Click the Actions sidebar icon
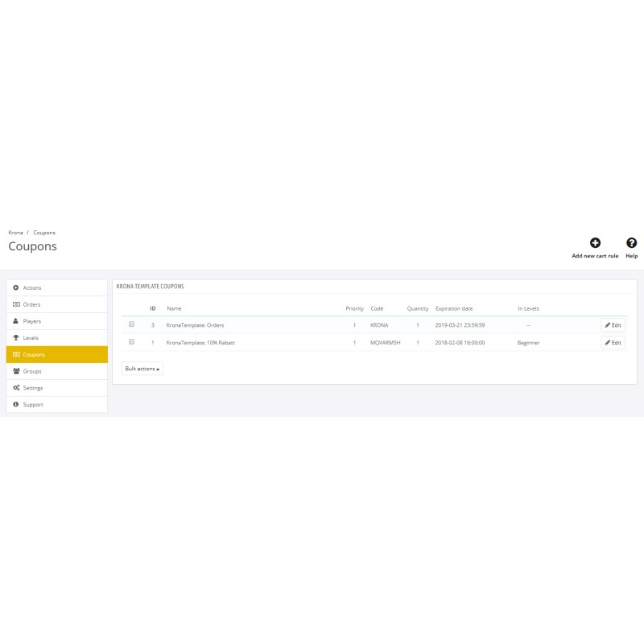The height and width of the screenshot is (644, 644). 16,287
